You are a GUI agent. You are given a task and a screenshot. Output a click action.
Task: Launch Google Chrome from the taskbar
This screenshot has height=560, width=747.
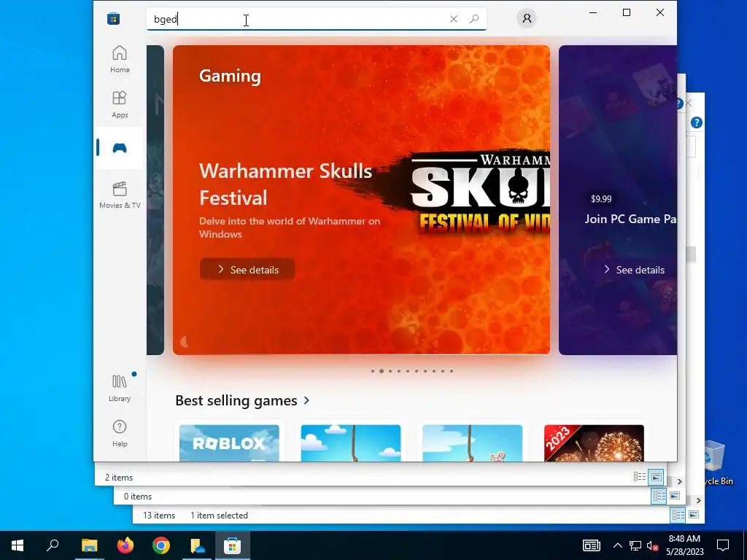coord(161,545)
